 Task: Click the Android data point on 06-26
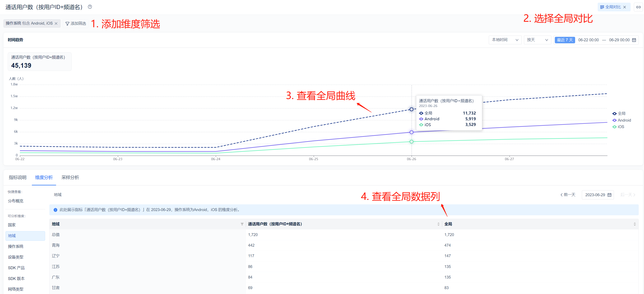pyautogui.click(x=412, y=132)
